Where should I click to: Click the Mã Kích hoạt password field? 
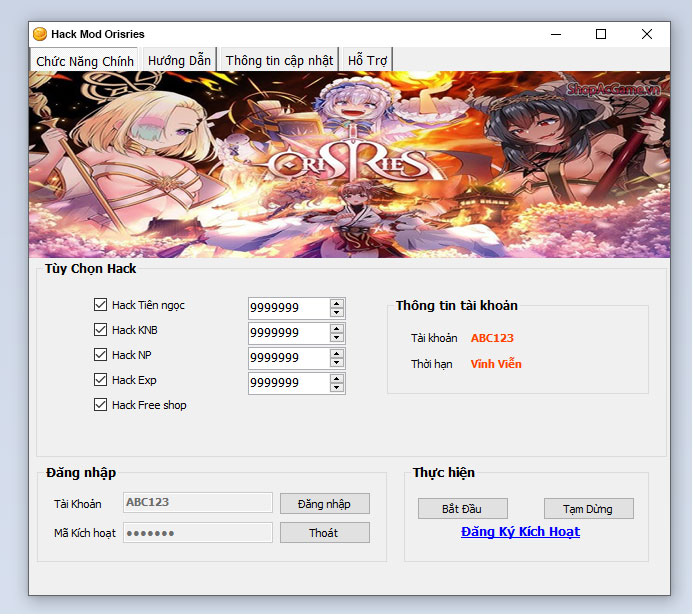tap(198, 533)
